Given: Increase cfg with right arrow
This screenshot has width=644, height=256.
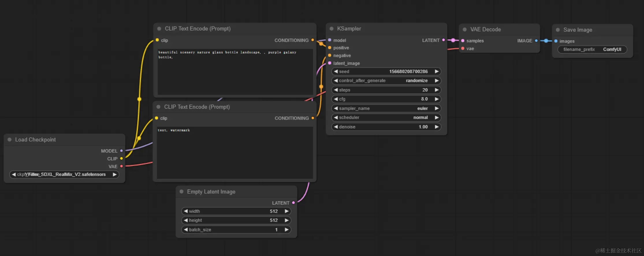Looking at the screenshot, I should click(437, 99).
